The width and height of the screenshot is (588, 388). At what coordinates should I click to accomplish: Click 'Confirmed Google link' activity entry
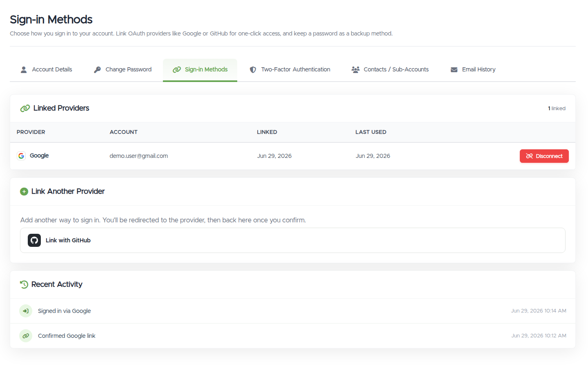pos(67,336)
